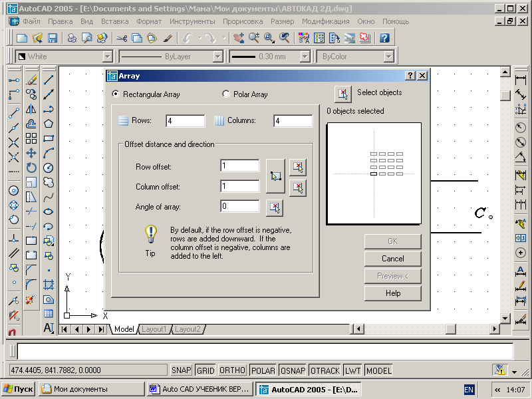Click Pick Both Offsets button
Image resolution: width=532 pixels, height=399 pixels.
(275, 176)
